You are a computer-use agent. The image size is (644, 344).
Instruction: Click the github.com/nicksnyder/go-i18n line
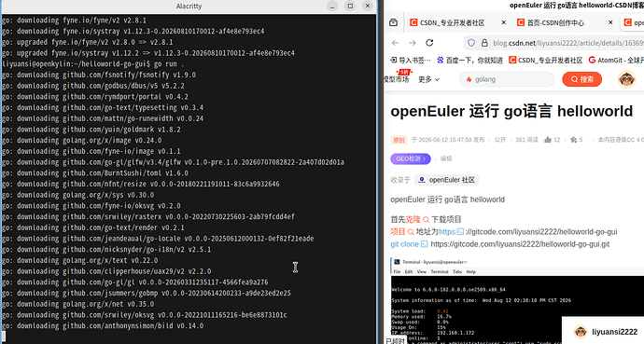pos(106,249)
